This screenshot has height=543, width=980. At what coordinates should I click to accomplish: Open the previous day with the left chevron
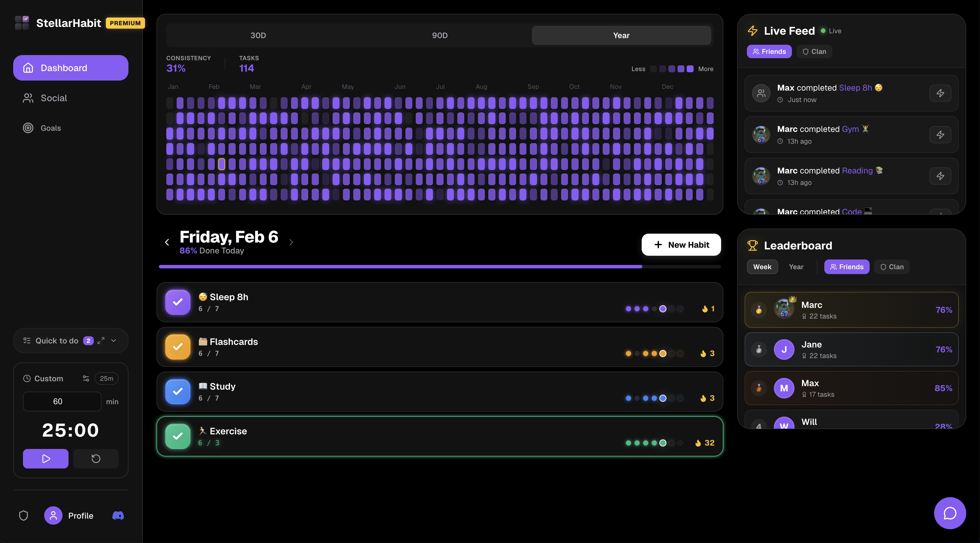(x=167, y=242)
